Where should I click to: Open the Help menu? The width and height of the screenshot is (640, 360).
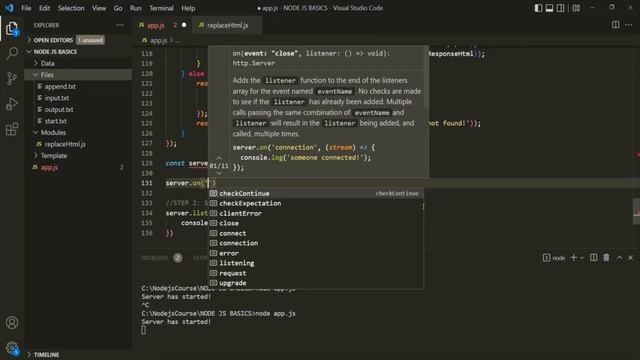(188, 8)
